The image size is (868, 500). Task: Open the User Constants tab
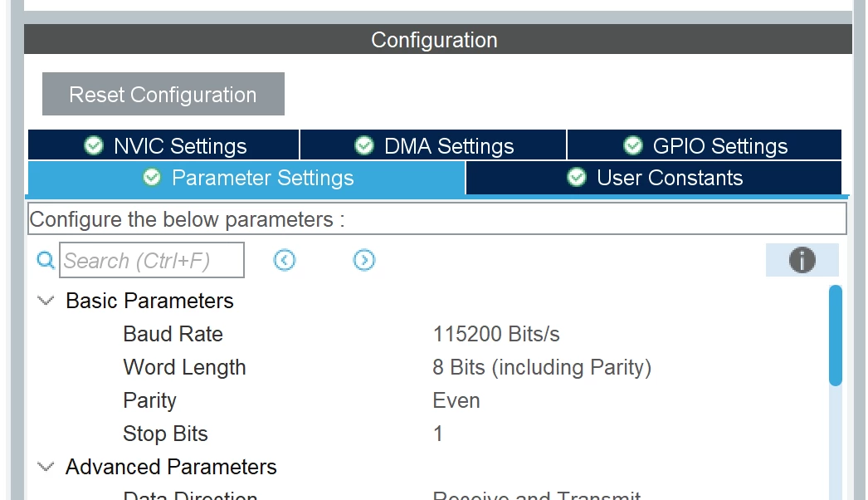(x=654, y=178)
